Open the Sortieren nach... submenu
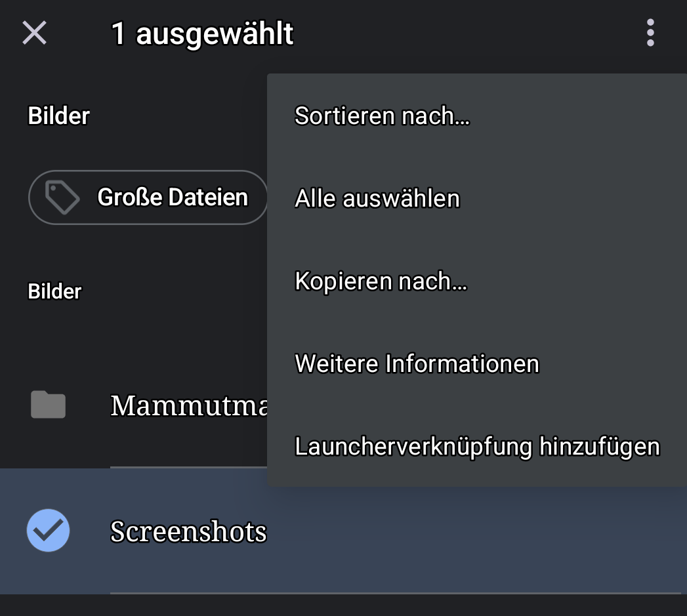Viewport: 687px width, 616px height. (382, 116)
